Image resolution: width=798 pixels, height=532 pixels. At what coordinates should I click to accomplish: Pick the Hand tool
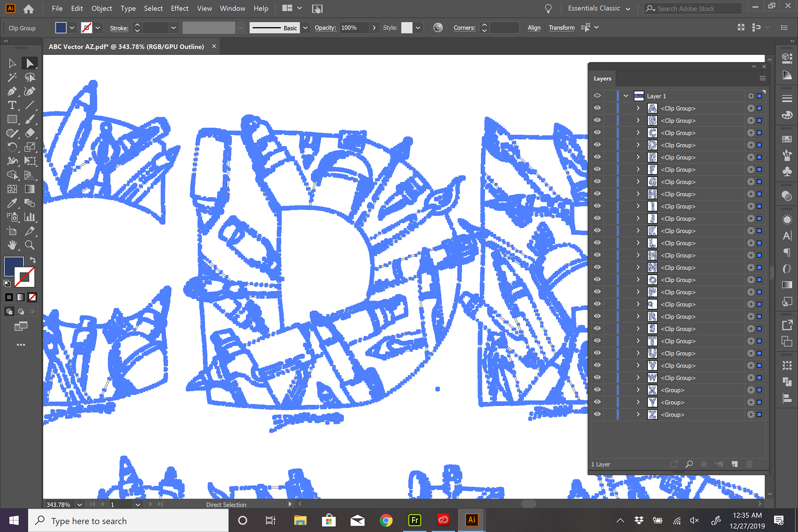(12, 245)
